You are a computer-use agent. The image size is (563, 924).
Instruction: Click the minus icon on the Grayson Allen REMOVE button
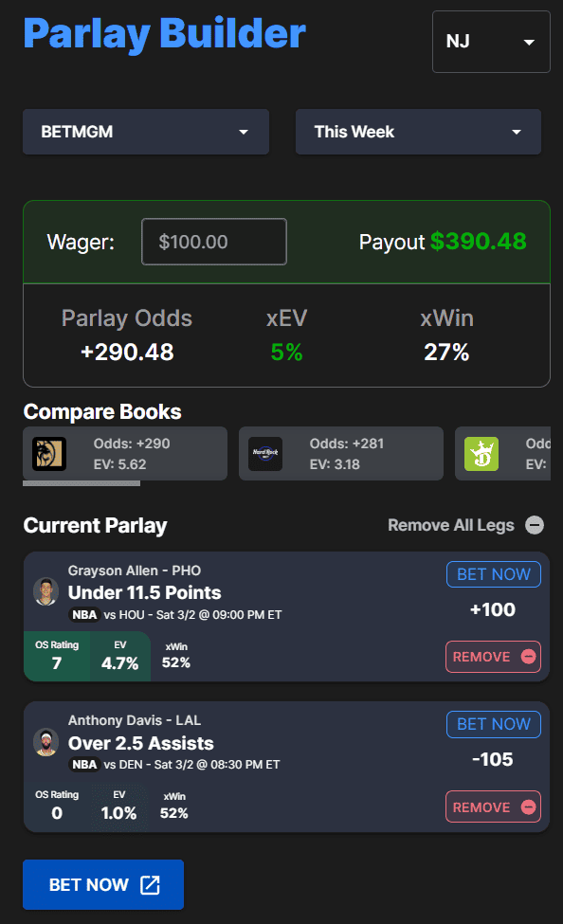pos(529,657)
